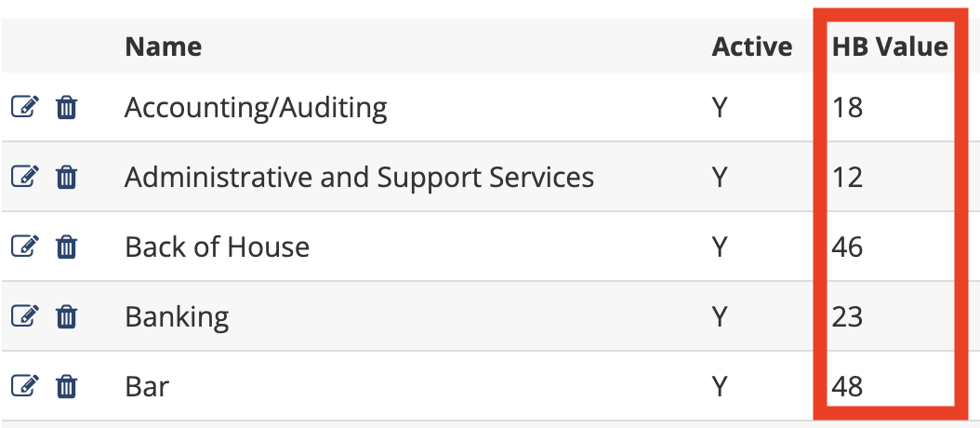The image size is (980, 428).
Task: Open editor for Back of House
Action: [x=24, y=247]
